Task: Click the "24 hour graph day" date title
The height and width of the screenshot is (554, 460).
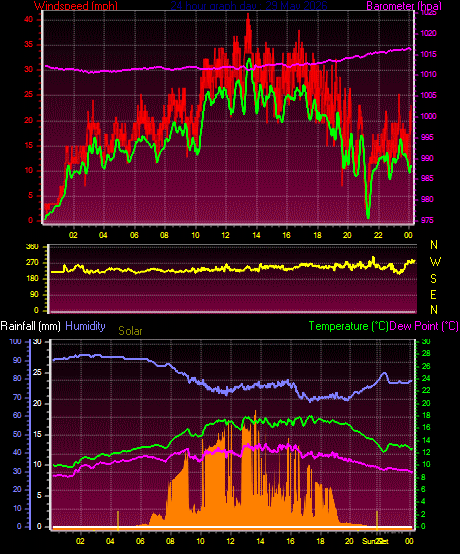Action: [249, 6]
